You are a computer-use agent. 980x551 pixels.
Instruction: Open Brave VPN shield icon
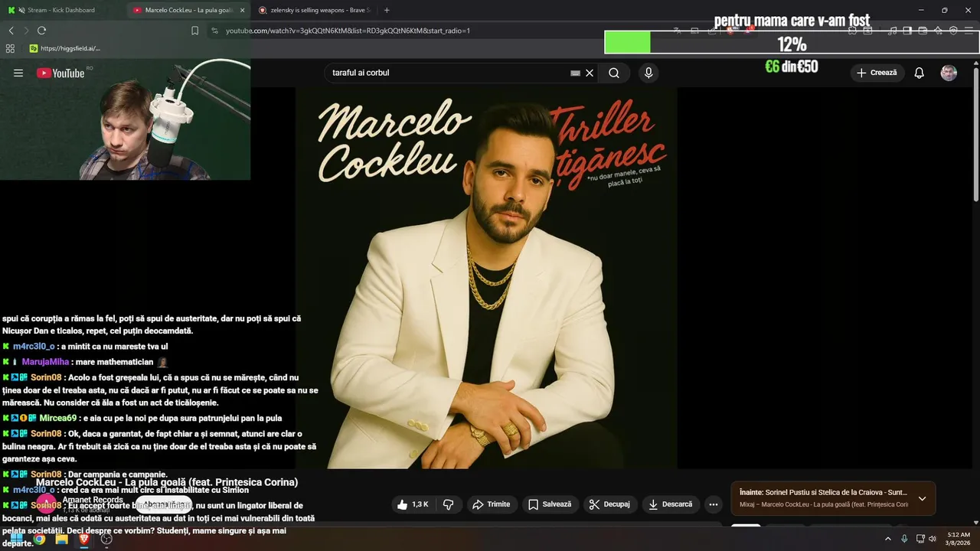click(953, 31)
